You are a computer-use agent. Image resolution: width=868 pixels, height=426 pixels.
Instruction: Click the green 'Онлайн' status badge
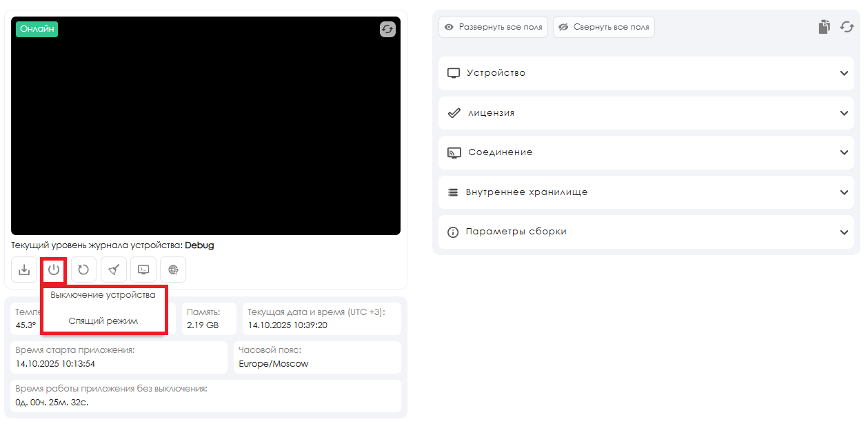pyautogui.click(x=37, y=29)
